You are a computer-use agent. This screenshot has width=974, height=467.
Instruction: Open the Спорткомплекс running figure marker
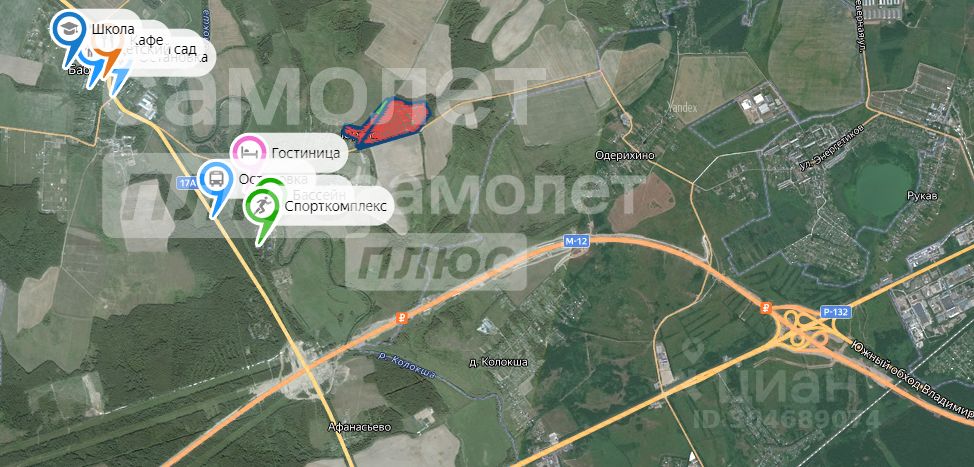(262, 207)
